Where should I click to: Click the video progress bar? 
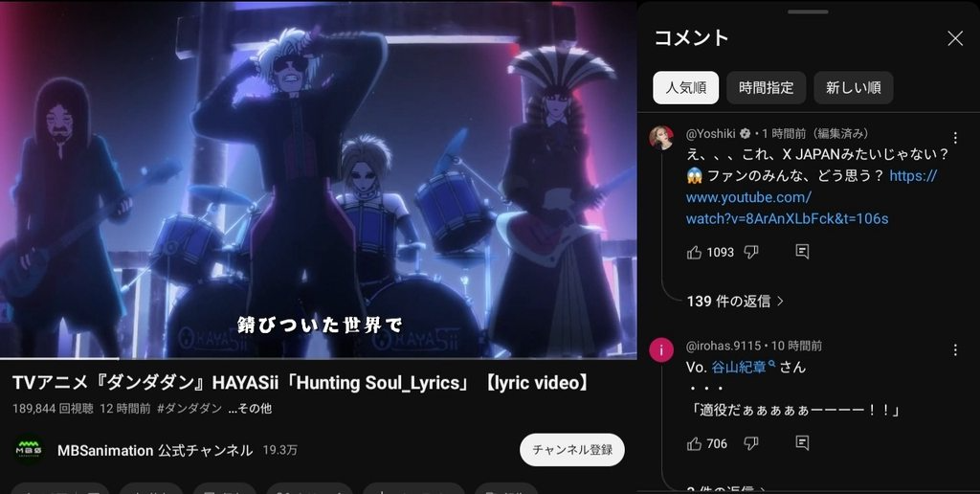coord(318,358)
